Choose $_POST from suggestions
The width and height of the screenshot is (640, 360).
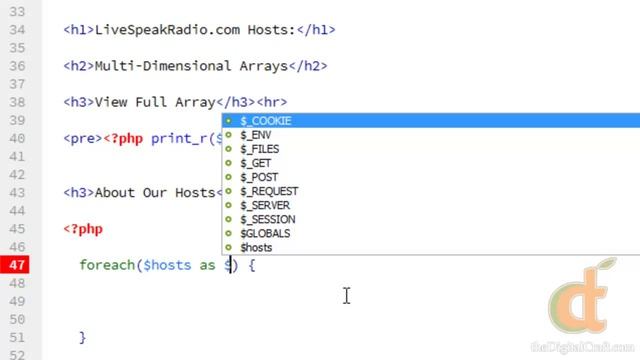tap(431, 177)
